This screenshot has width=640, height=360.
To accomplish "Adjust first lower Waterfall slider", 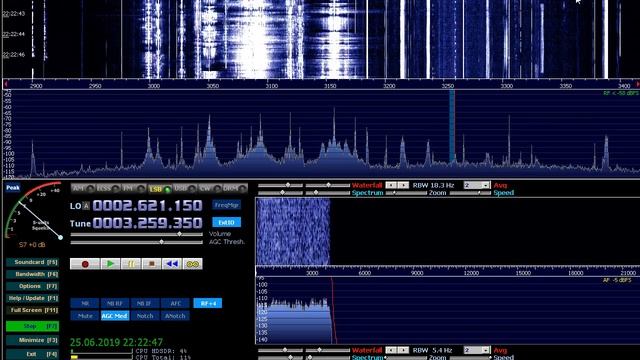I will (x=280, y=350).
